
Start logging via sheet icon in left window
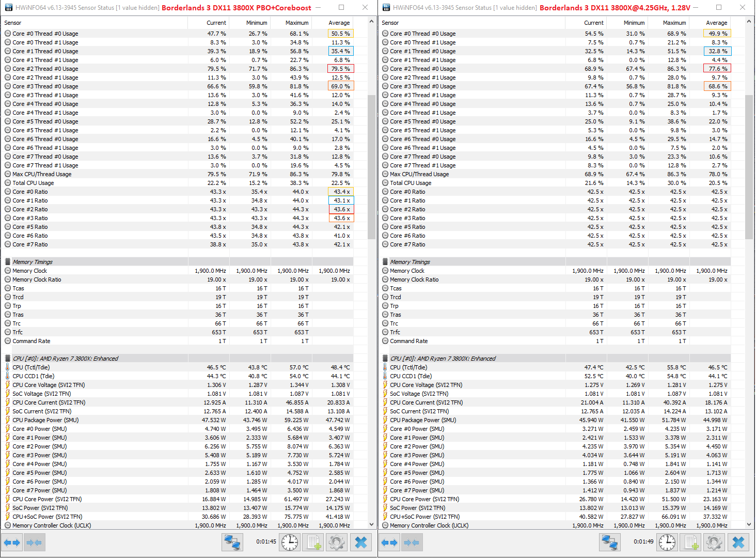pos(313,542)
